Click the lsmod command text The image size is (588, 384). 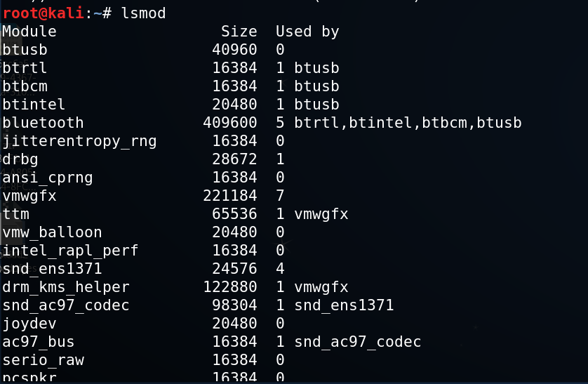coord(143,13)
